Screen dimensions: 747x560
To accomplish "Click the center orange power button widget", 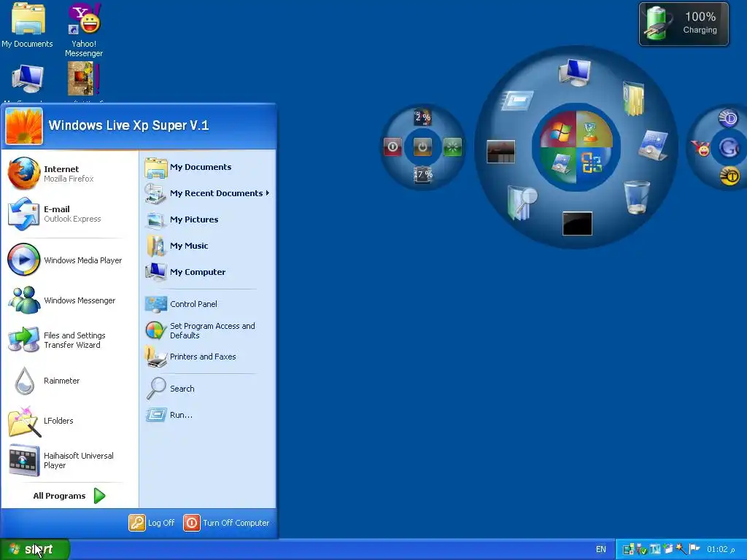I will point(422,147).
